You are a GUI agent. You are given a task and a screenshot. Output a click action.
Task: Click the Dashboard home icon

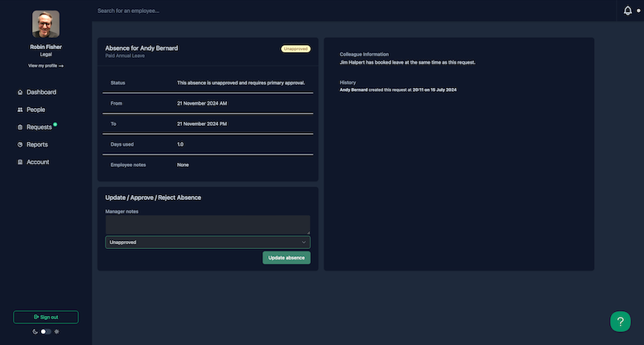tap(19, 92)
